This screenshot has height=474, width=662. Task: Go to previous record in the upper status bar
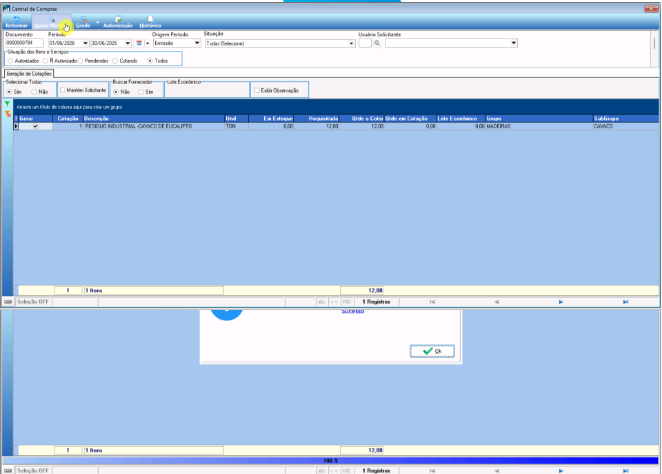coord(496,302)
